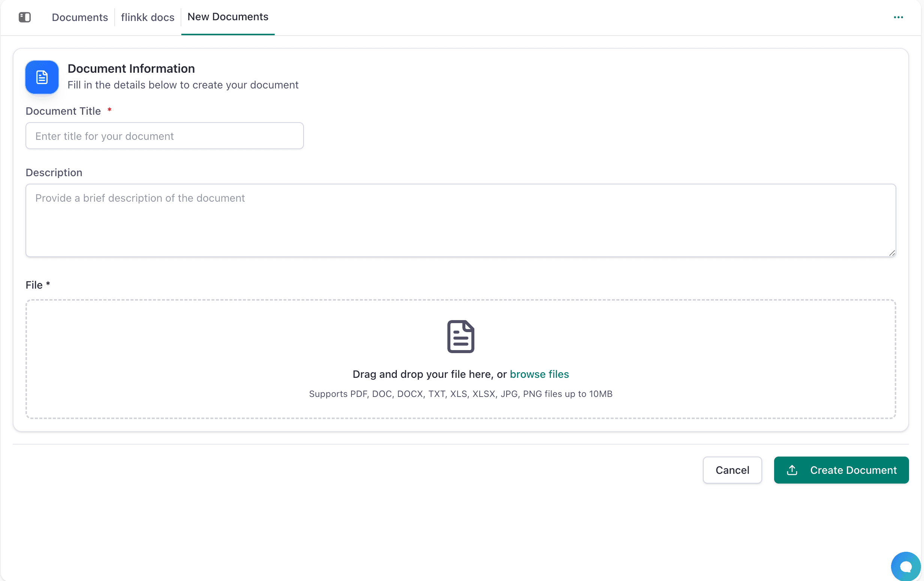
Task: Open the flinkk docs breadcrumb
Action: [x=148, y=17]
